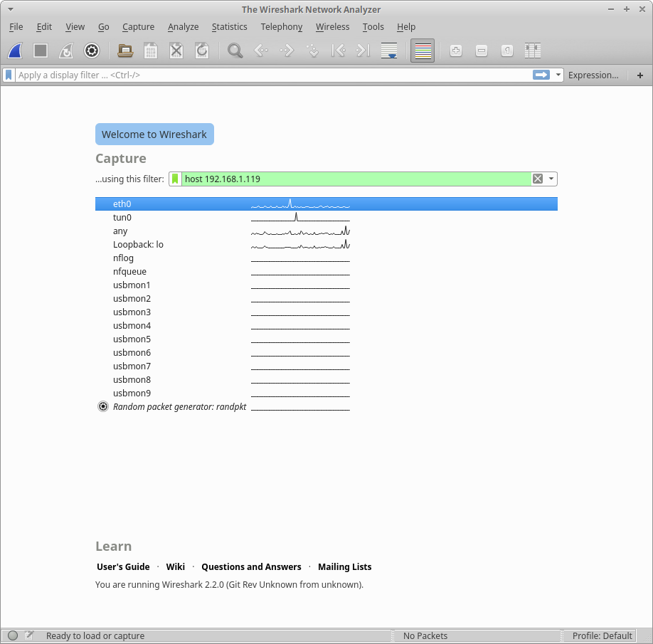Open the Edit menu
The height and width of the screenshot is (644, 653).
44,26
